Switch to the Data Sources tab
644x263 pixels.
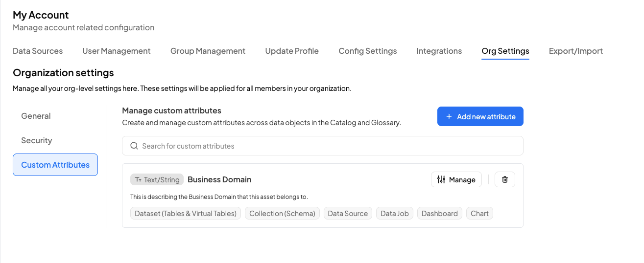click(38, 51)
